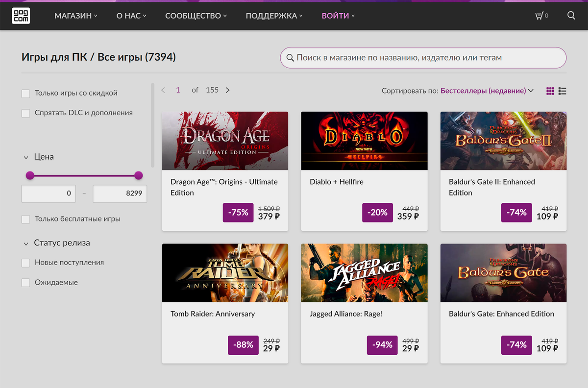Screen dimensions: 588x388
Task: Click Tomb Raider's 29 ₽ price
Action: (271, 349)
